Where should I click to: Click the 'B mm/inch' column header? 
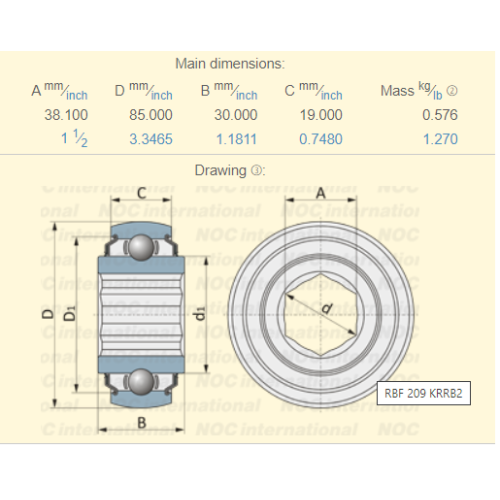pyautogui.click(x=229, y=91)
